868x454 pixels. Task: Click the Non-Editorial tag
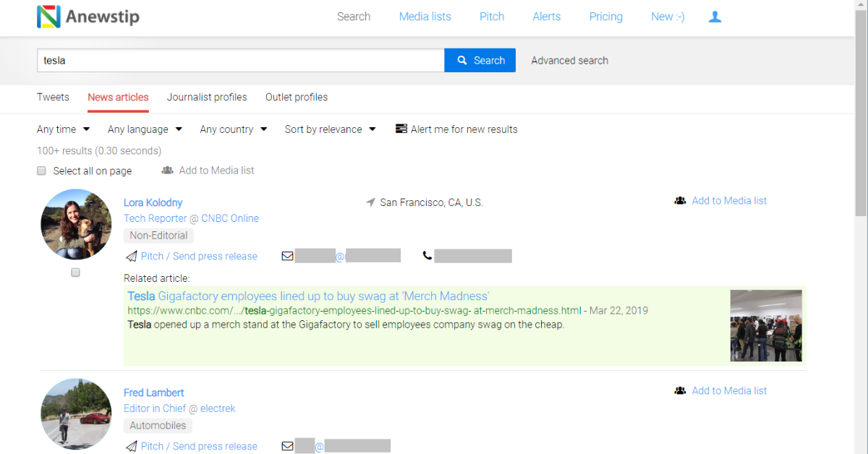158,236
